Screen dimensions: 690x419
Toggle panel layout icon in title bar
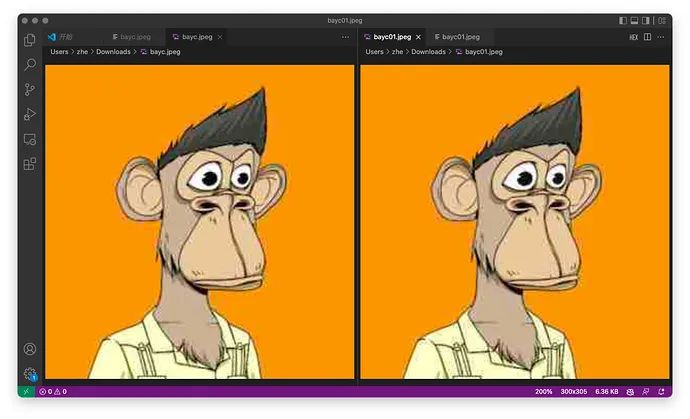point(634,20)
